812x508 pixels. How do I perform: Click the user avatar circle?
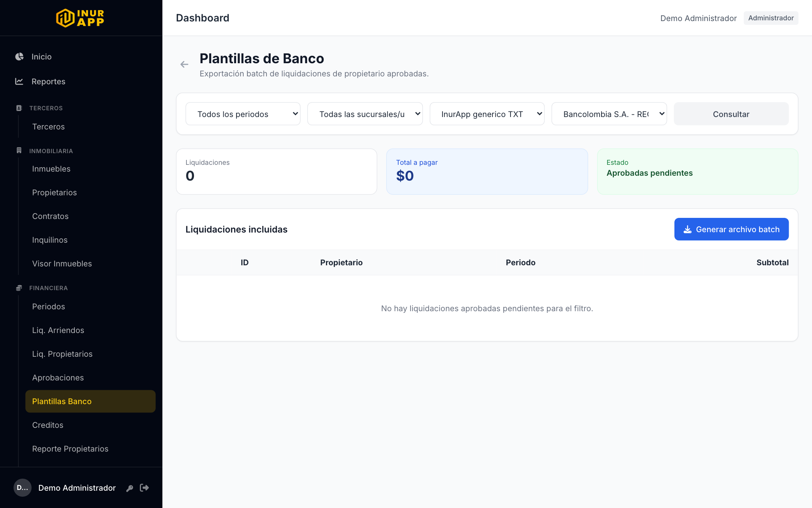(x=23, y=488)
